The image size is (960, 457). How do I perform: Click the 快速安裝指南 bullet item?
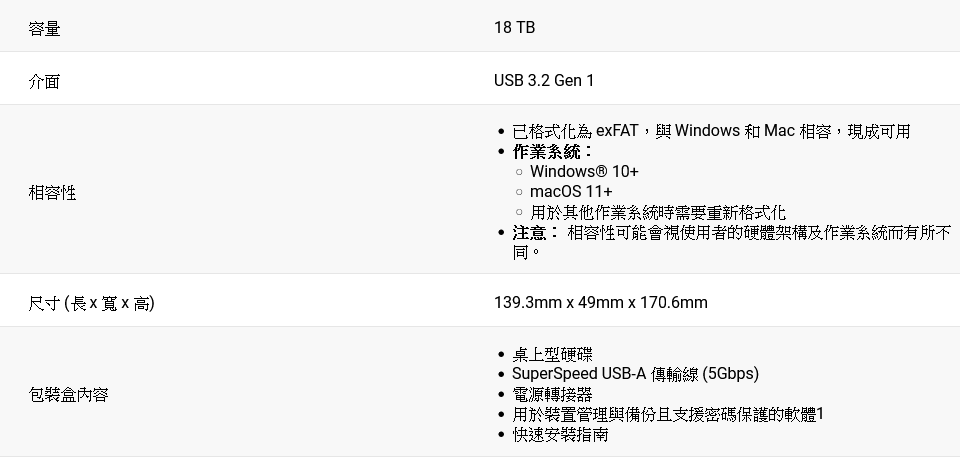point(560,435)
